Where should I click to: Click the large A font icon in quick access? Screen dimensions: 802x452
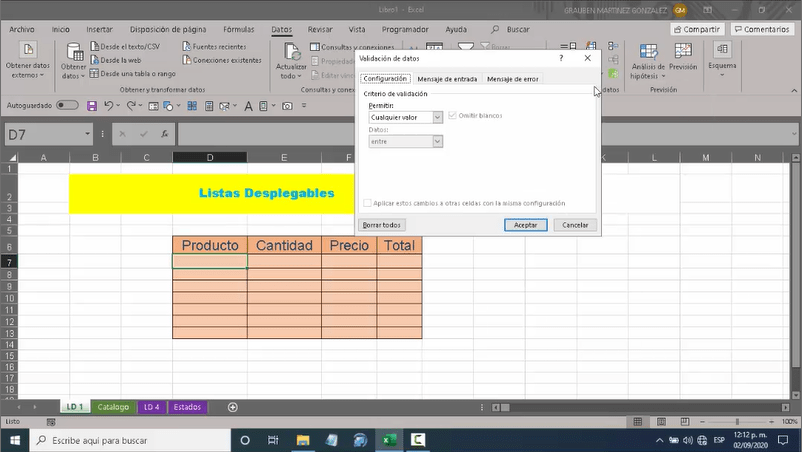[x=248, y=106]
